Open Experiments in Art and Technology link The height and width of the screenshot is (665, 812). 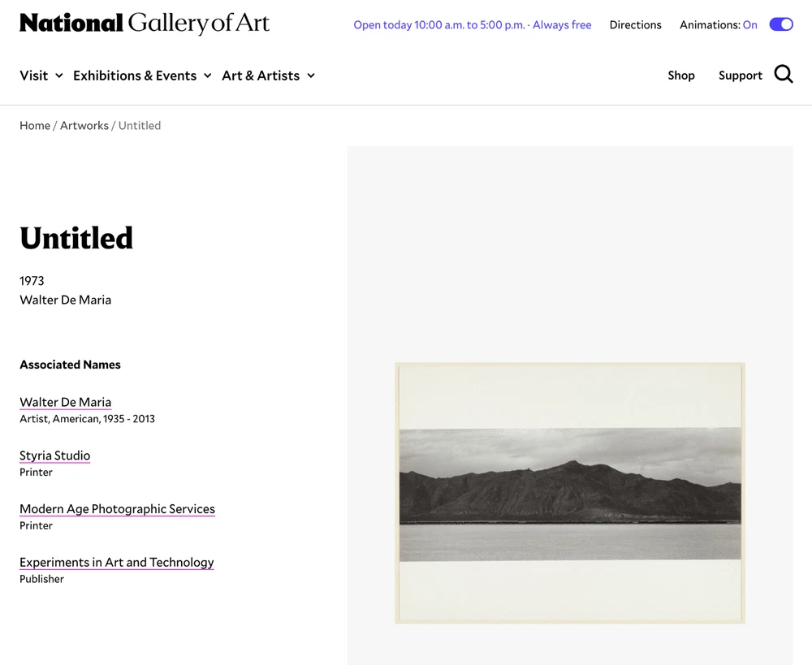pyautogui.click(x=117, y=562)
